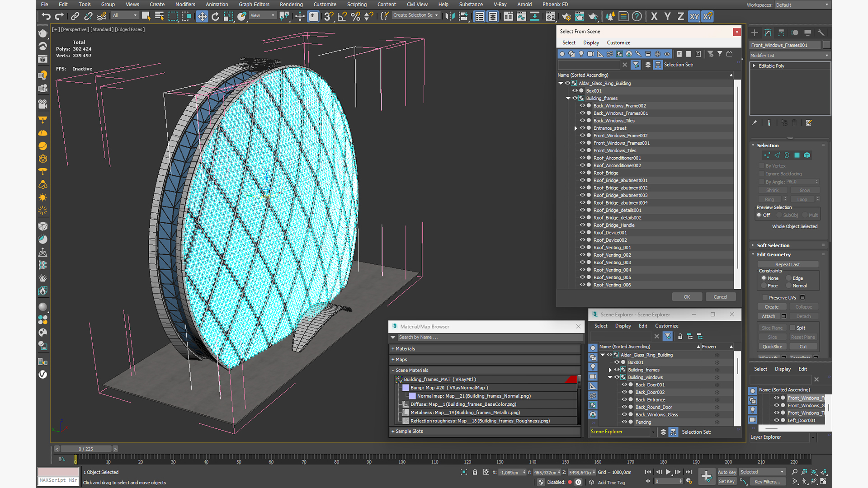Click the Redo arrow in the main toolbar

pos(59,17)
